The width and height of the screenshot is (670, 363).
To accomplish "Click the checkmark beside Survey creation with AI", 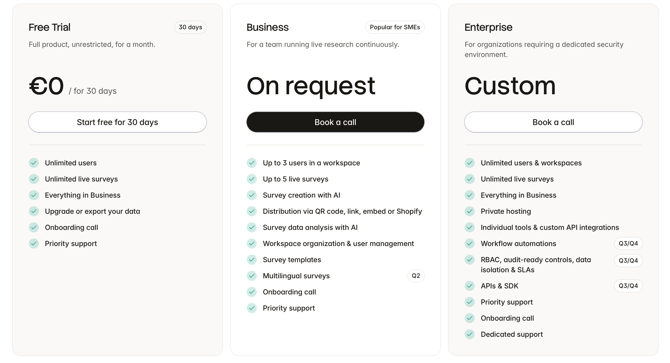I will tap(252, 195).
